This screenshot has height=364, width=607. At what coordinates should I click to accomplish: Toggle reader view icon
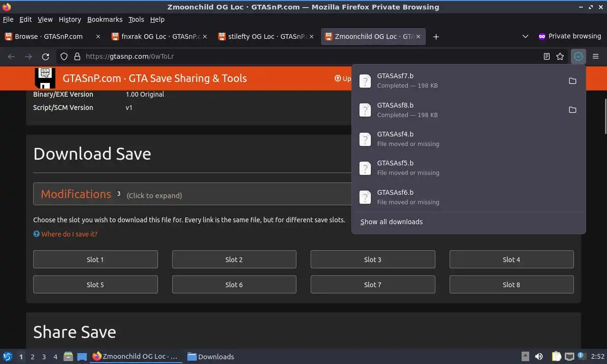point(547,56)
